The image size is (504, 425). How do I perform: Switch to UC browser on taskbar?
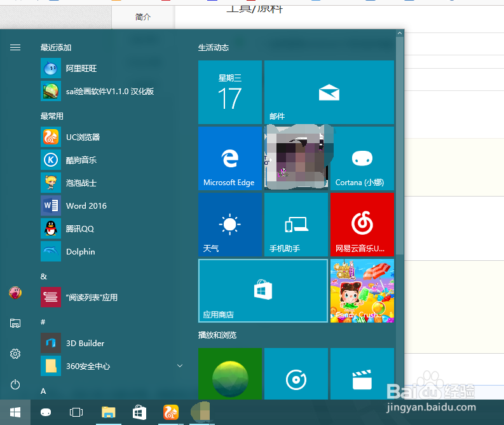coord(171,412)
